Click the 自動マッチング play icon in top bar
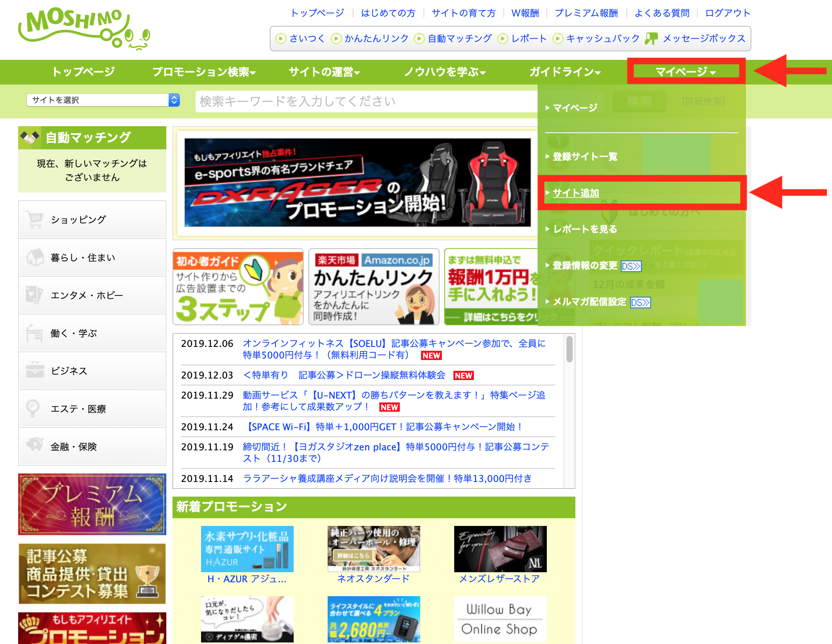 tap(419, 39)
